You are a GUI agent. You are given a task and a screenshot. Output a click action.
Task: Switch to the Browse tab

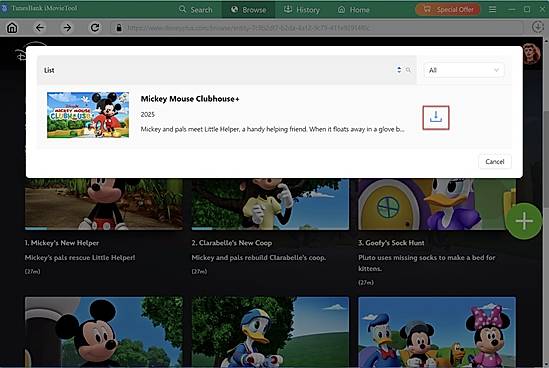pos(248,9)
